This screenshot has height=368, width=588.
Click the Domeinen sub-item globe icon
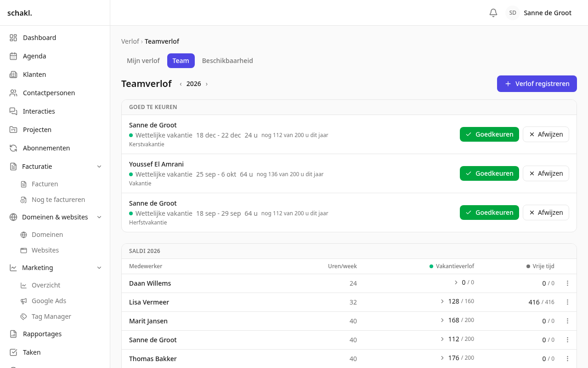(23, 235)
